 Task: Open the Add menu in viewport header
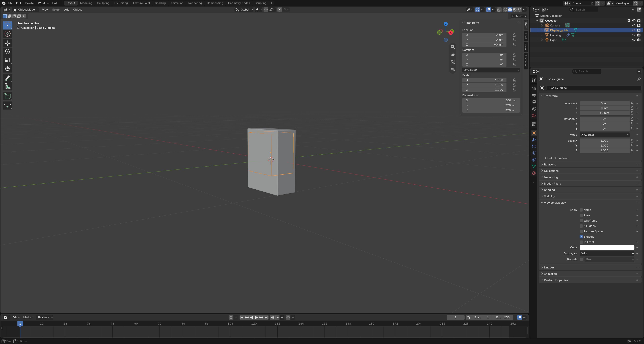[x=67, y=10]
